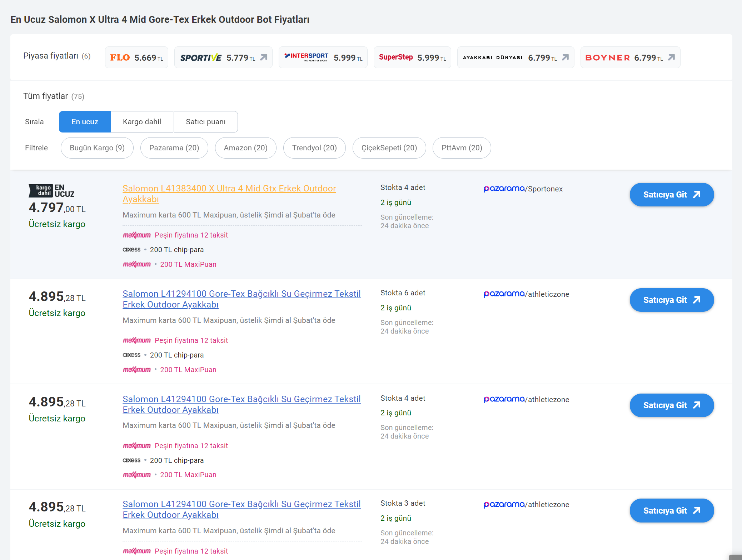Open Salomon L41294100 link with Stokta 4 adet athleticzone

pyautogui.click(x=241, y=404)
